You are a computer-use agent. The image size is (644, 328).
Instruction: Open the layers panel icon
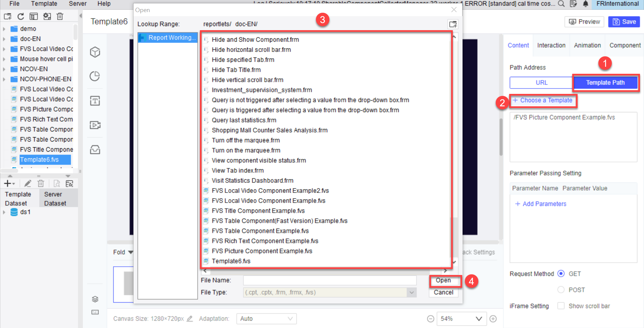95,299
